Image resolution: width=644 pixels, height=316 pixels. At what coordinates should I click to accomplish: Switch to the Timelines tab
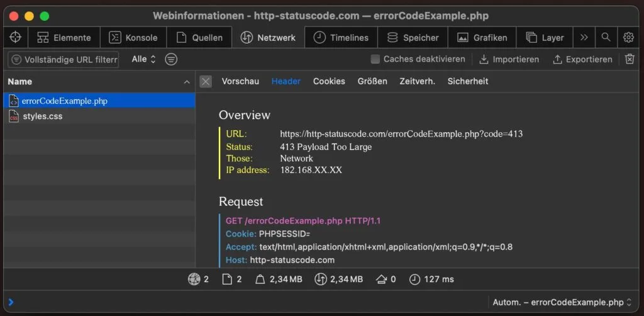[341, 37]
